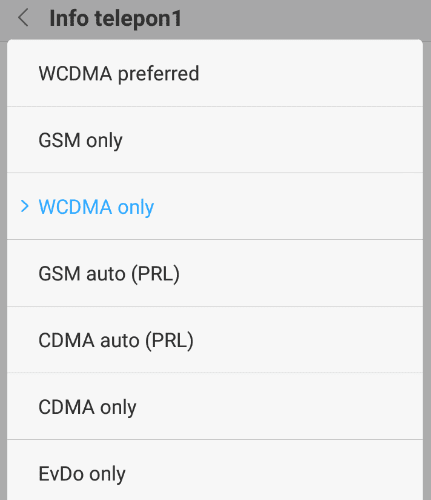This screenshot has height=500, width=431.
Task: Keep current selection WCDMA only
Action: [x=215, y=206]
